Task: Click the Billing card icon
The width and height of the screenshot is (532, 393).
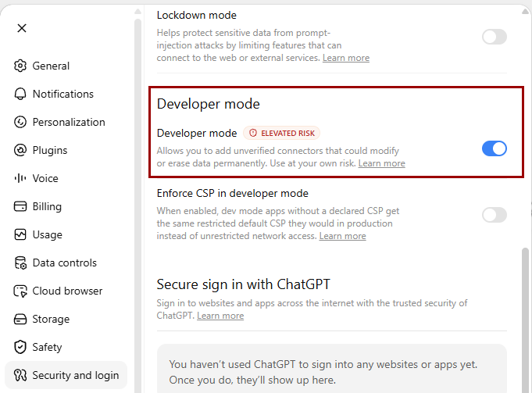Action: pyautogui.click(x=20, y=206)
